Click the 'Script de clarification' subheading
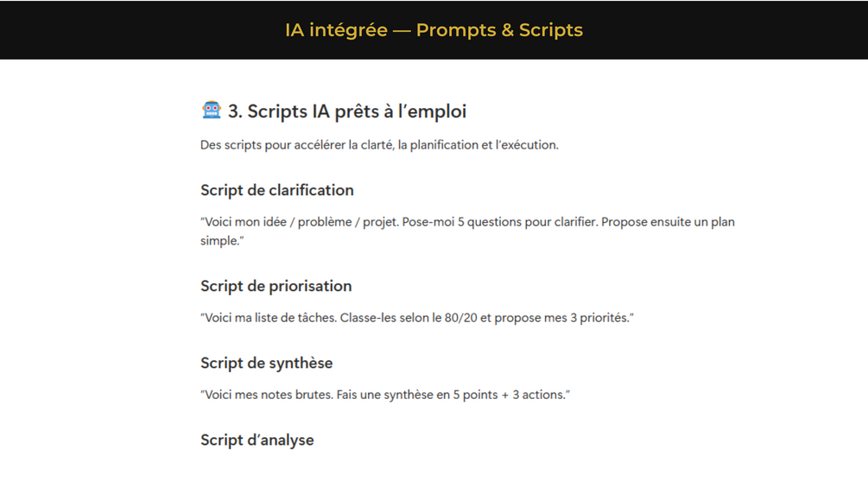 (x=276, y=190)
